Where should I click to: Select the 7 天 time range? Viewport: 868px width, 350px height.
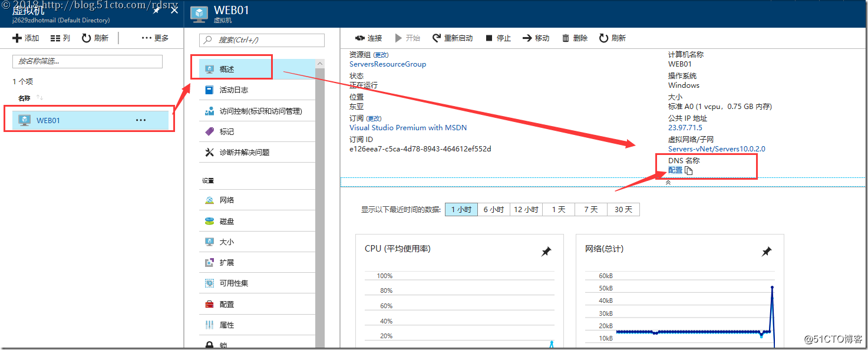(591, 210)
